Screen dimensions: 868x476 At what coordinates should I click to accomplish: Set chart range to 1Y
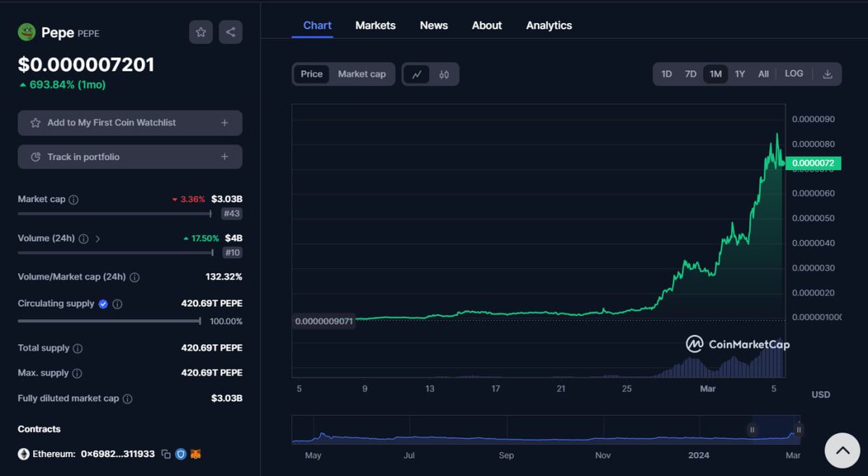tap(740, 74)
